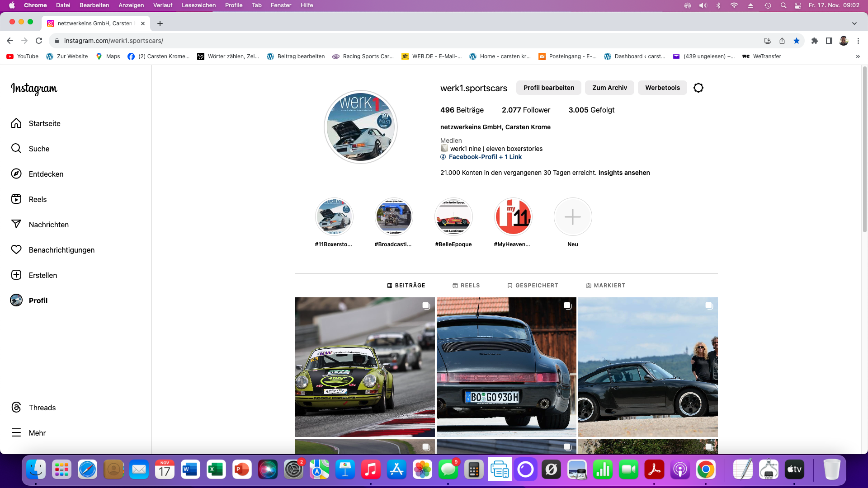The image size is (868, 488).
Task: Open Profil icon in sidebar
Action: coord(17,300)
